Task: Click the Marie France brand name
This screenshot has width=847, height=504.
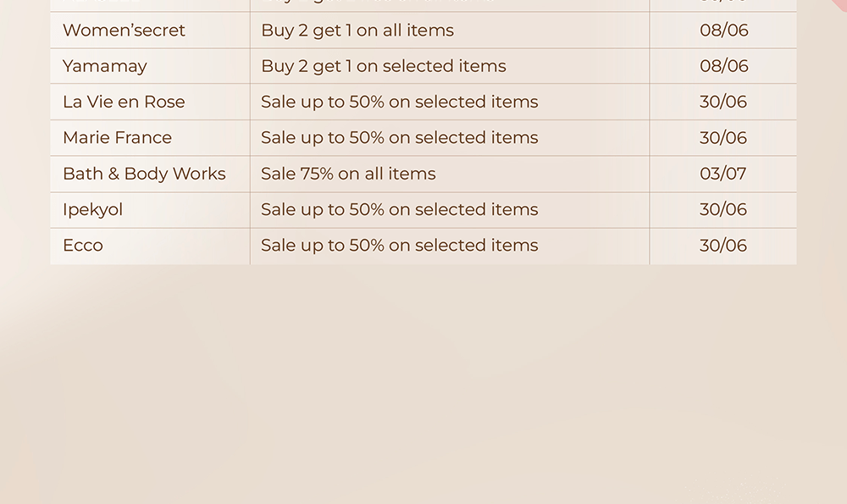Action: click(x=117, y=138)
